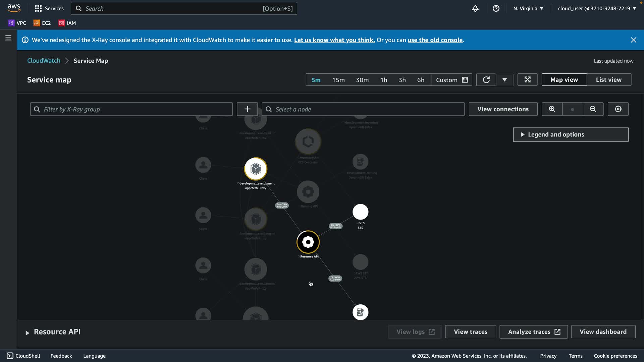The width and height of the screenshot is (644, 362).
Task: Click the fit-to-screen map icon
Action: click(x=527, y=80)
